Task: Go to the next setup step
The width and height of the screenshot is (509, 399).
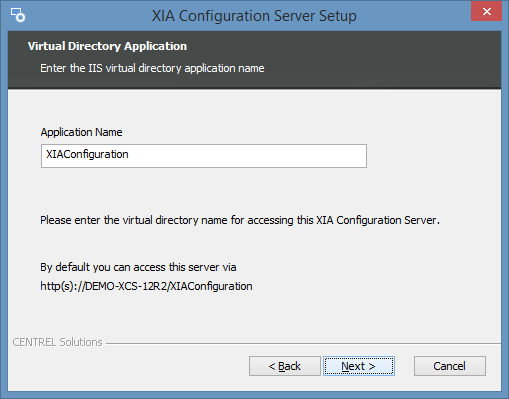Action: [359, 366]
